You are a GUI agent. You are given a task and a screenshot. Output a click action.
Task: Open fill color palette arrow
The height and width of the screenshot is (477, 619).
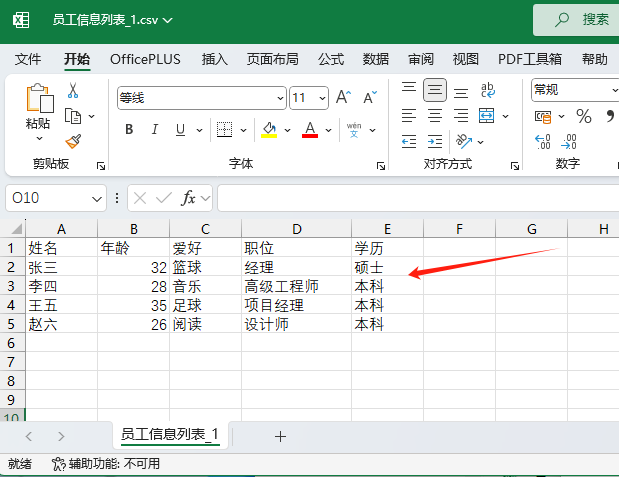tap(287, 130)
